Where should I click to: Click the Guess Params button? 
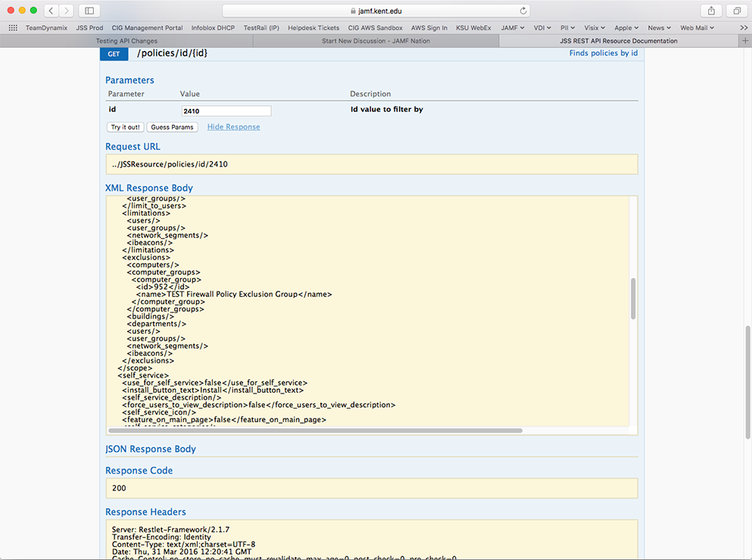point(172,127)
